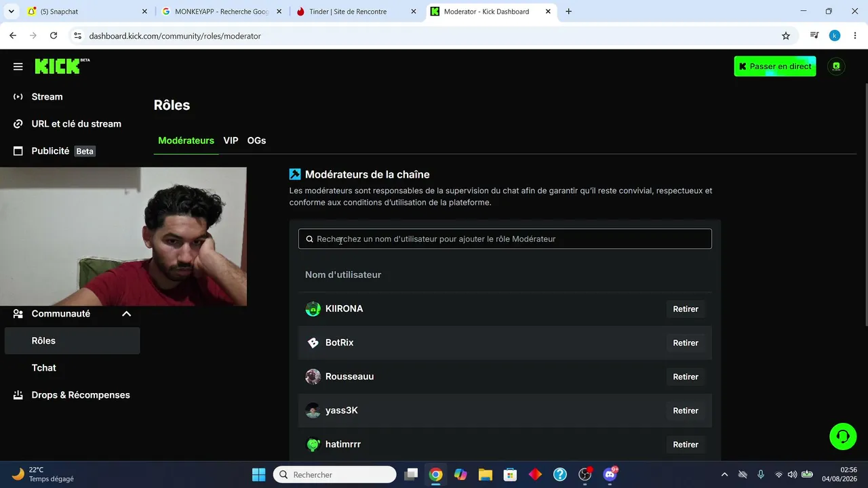Bookmark this page with the star icon
The width and height of the screenshot is (868, 488).
tap(786, 36)
